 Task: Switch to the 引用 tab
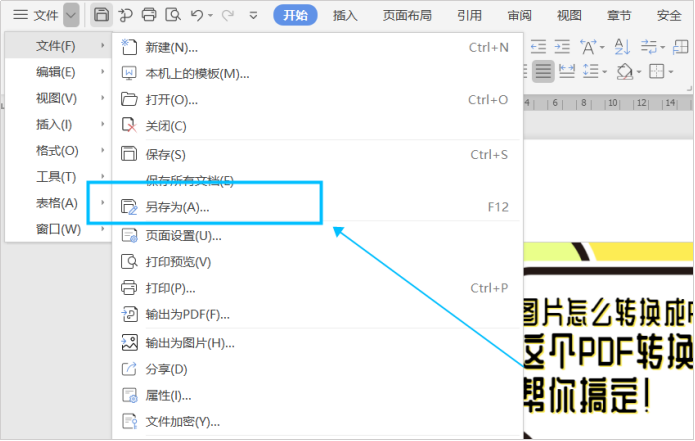click(469, 16)
